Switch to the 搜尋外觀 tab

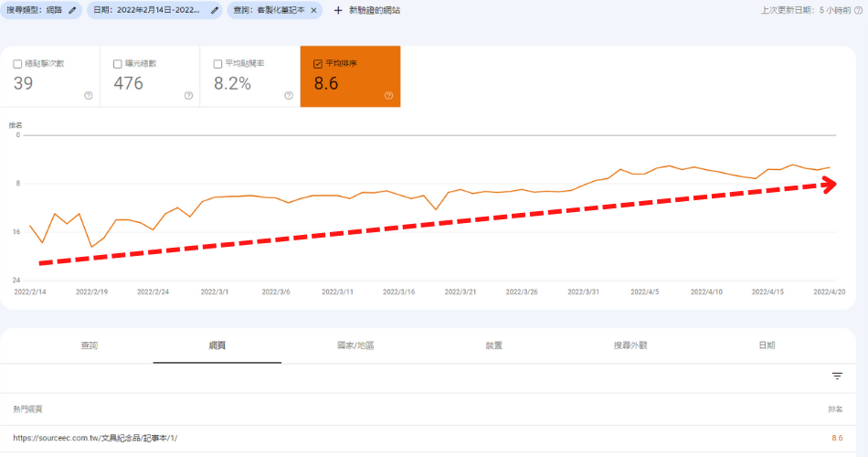point(630,345)
